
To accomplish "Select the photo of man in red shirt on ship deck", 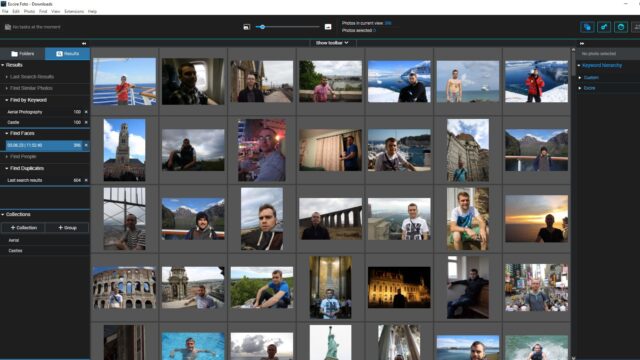I will [124, 81].
